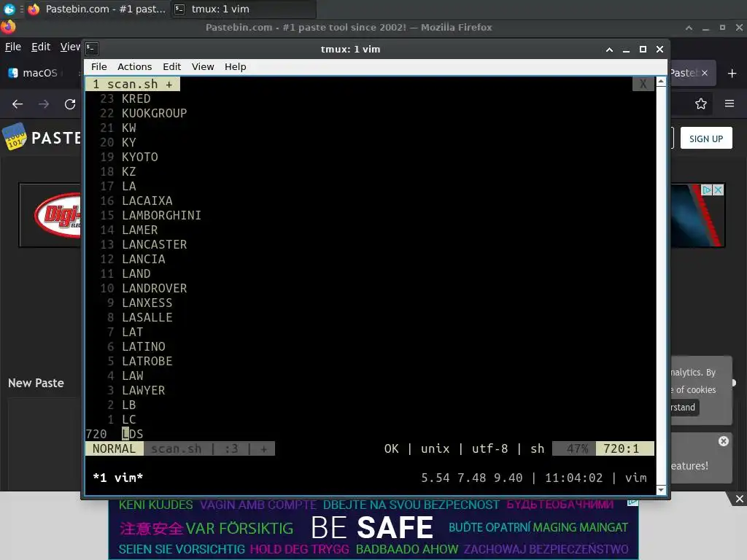Close the Pastebin browser tab
The height and width of the screenshot is (560, 747).
(x=705, y=73)
